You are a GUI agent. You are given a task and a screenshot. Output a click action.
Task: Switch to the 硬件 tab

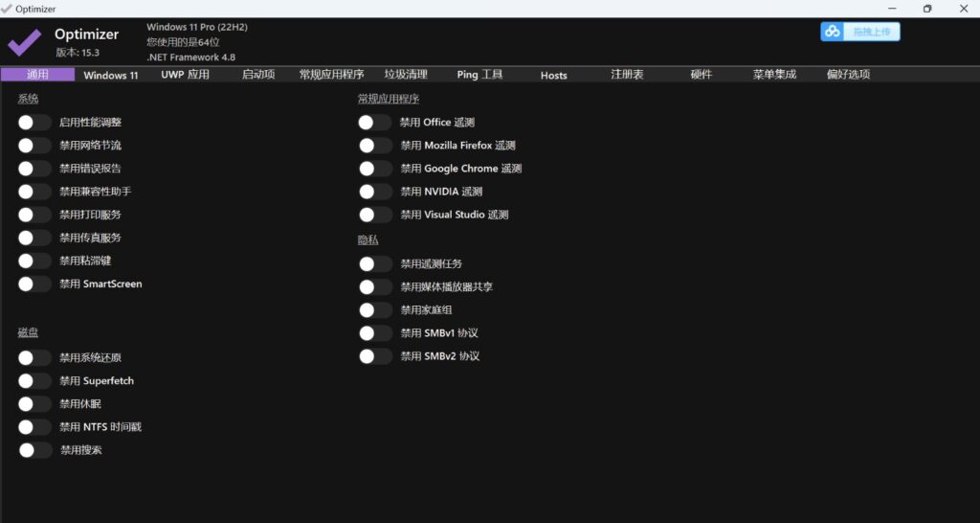[702, 75]
